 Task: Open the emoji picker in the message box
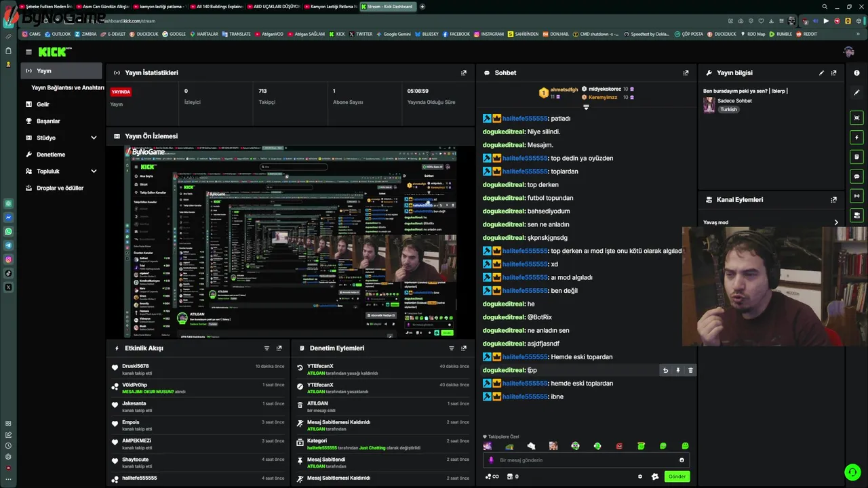click(682, 460)
